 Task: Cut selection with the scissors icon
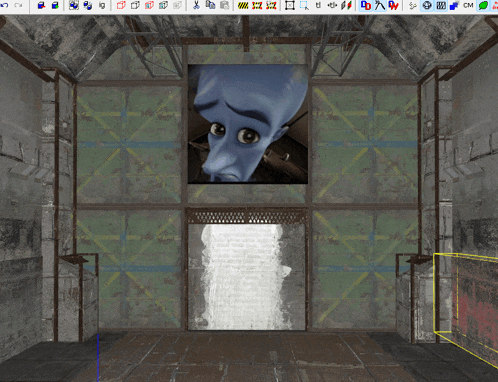pos(196,5)
